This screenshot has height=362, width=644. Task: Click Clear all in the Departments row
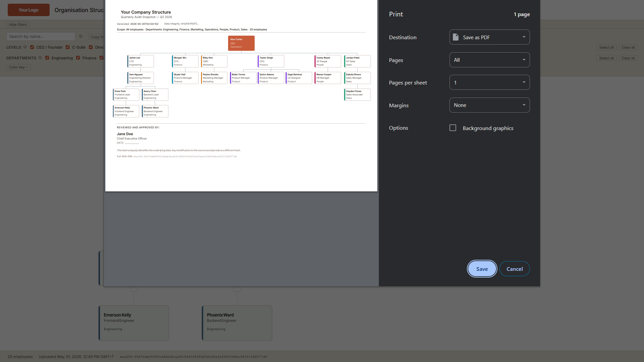tap(628, 58)
